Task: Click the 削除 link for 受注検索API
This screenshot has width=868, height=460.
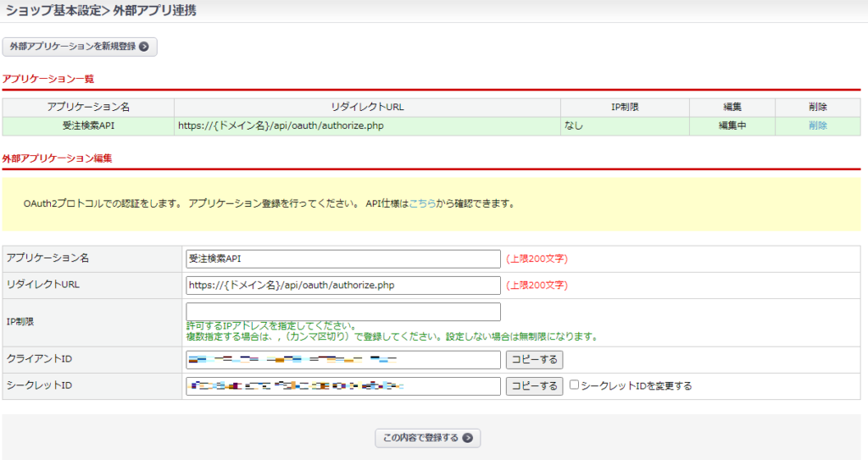Action: click(x=817, y=125)
